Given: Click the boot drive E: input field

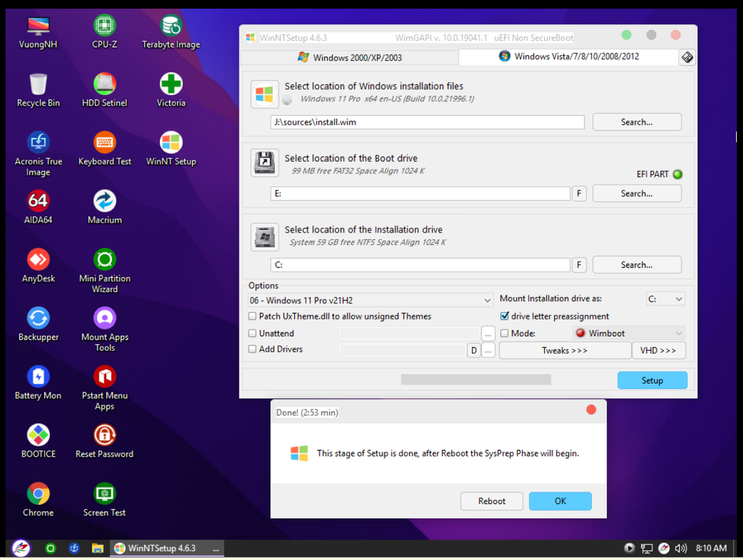Looking at the screenshot, I should (x=420, y=193).
